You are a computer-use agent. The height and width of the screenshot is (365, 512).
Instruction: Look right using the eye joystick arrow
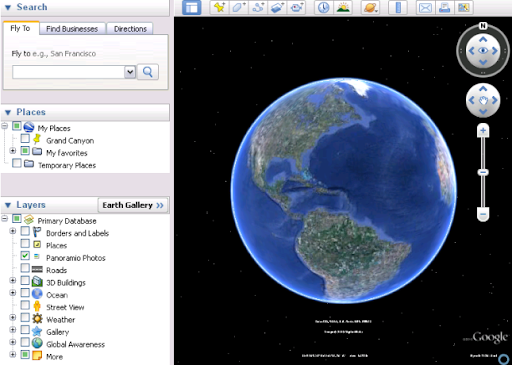(495, 51)
